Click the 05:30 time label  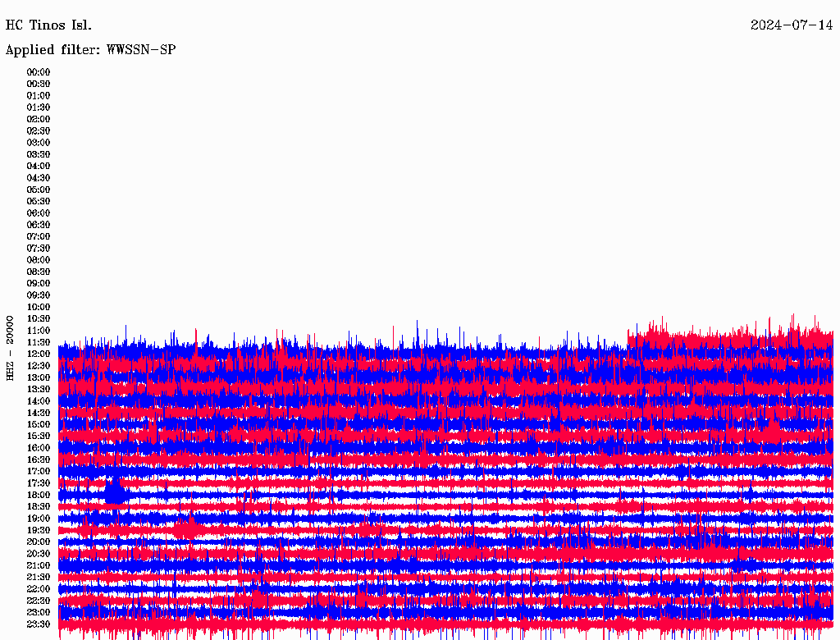[39, 201]
